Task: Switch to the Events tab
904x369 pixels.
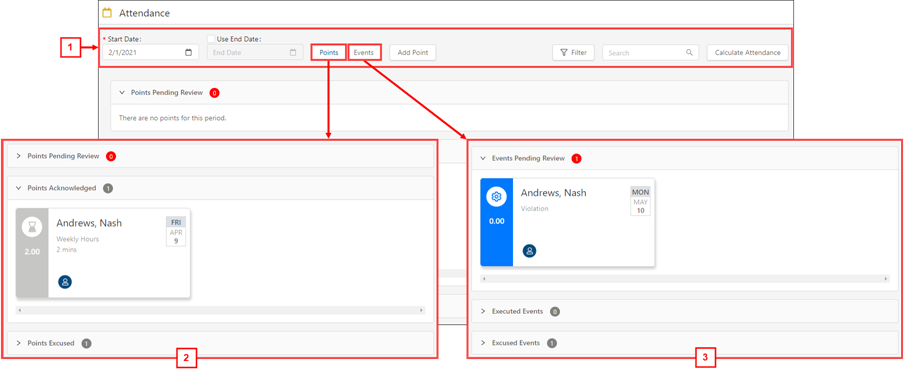Action: (x=364, y=52)
